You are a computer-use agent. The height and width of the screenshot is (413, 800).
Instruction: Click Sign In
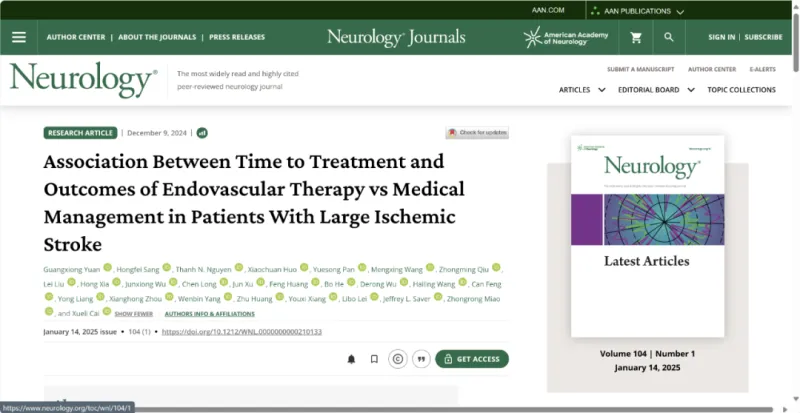pos(721,37)
